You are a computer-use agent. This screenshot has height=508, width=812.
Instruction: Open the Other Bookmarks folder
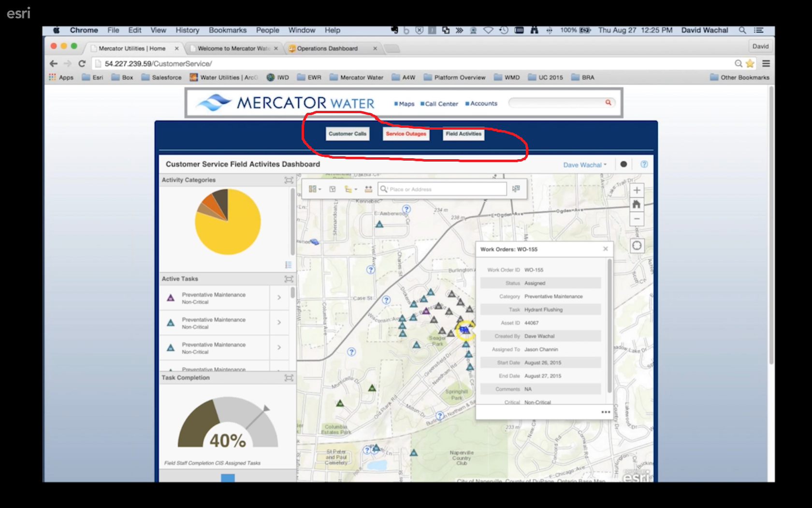[x=739, y=77]
